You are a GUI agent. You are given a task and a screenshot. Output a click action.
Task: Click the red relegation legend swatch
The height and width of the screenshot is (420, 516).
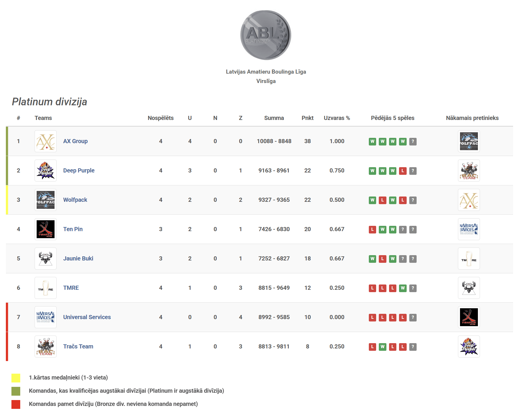coord(16,404)
